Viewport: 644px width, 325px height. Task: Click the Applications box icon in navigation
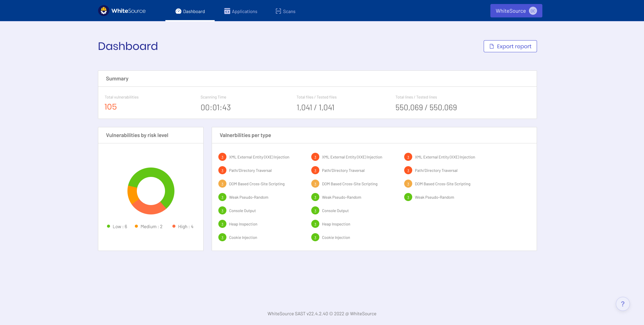click(226, 11)
